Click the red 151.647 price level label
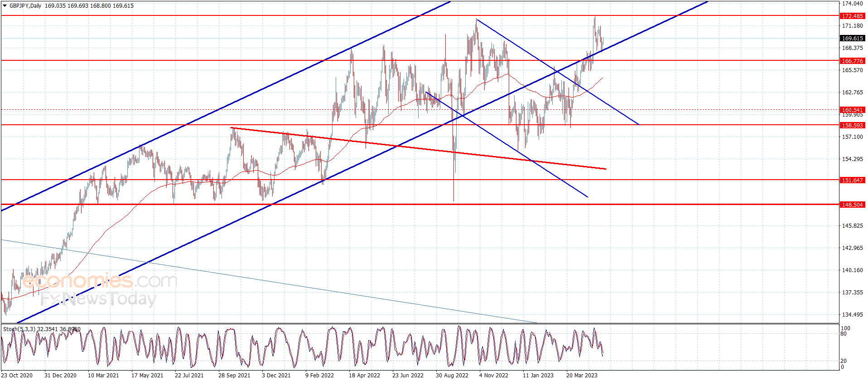The height and width of the screenshot is (381, 868). point(852,180)
